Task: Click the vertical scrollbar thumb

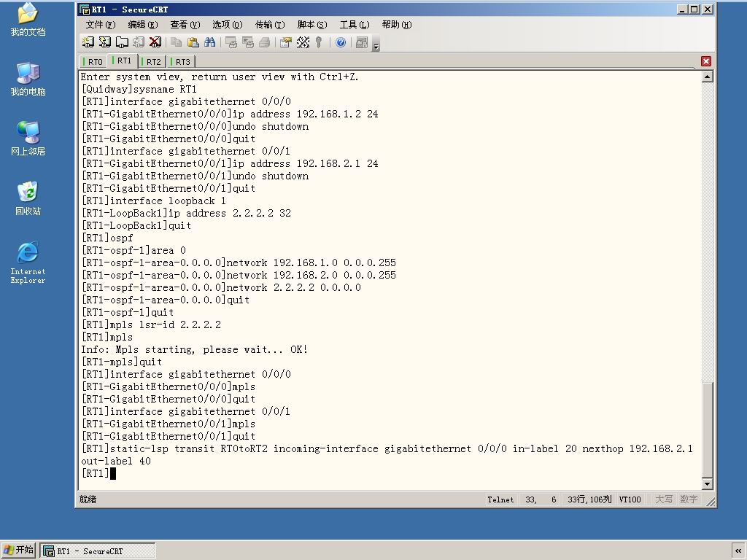Action: tap(708, 429)
